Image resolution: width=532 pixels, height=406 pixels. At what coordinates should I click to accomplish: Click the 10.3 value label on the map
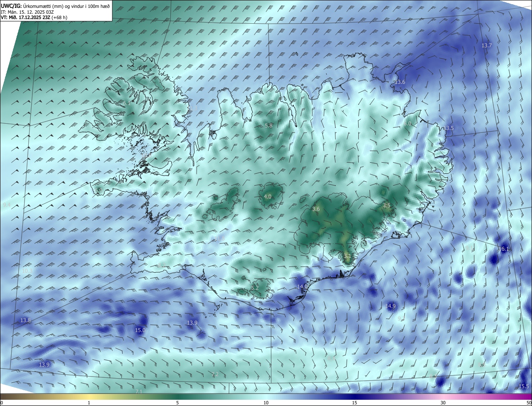(27, 271)
